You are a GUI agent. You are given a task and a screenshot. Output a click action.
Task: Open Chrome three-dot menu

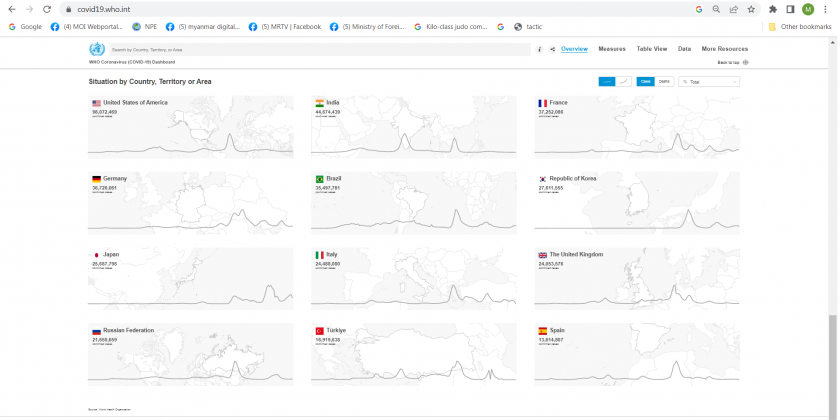(x=826, y=9)
